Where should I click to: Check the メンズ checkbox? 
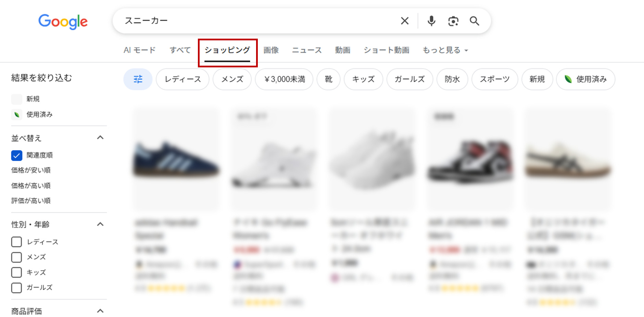pos(16,257)
